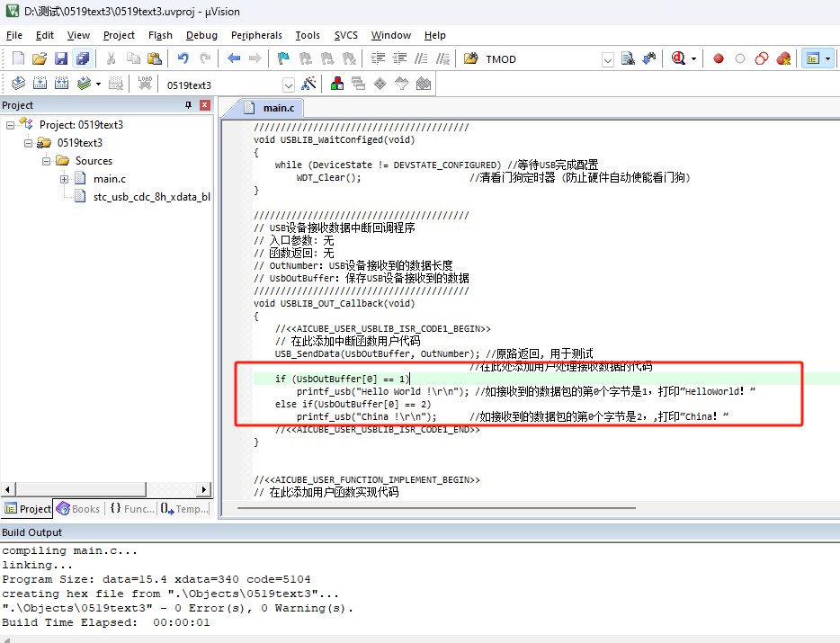
Task: Select main.c in project tree
Action: pos(110,179)
